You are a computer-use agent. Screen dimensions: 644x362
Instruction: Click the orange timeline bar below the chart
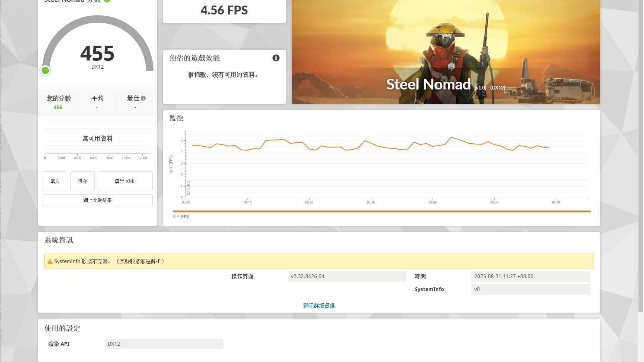[x=381, y=211]
